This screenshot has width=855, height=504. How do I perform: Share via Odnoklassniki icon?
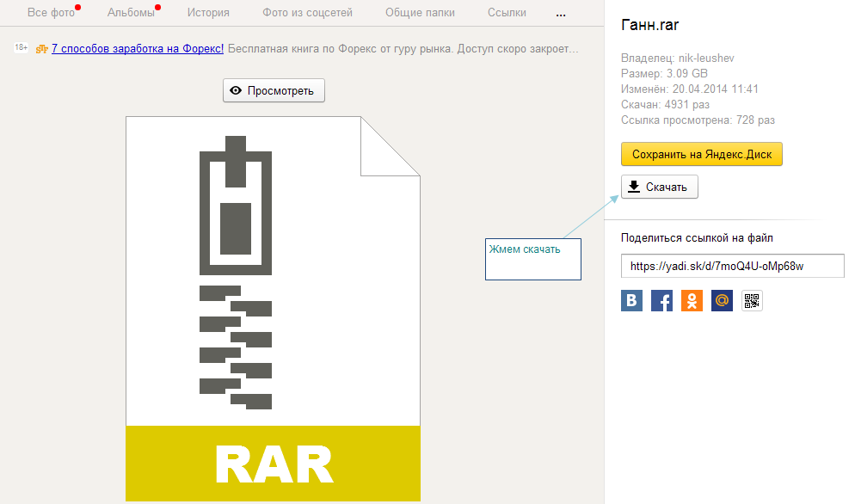point(692,300)
